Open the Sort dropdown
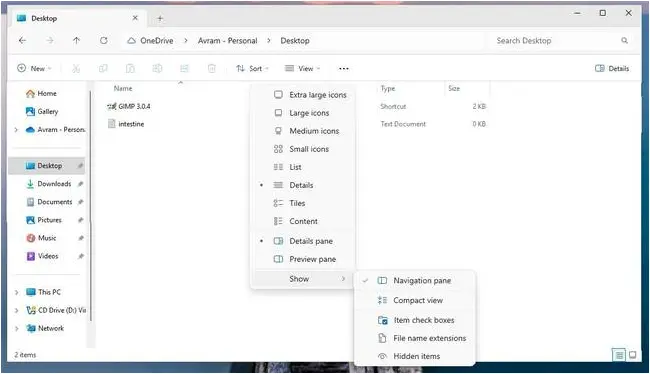 (x=252, y=68)
